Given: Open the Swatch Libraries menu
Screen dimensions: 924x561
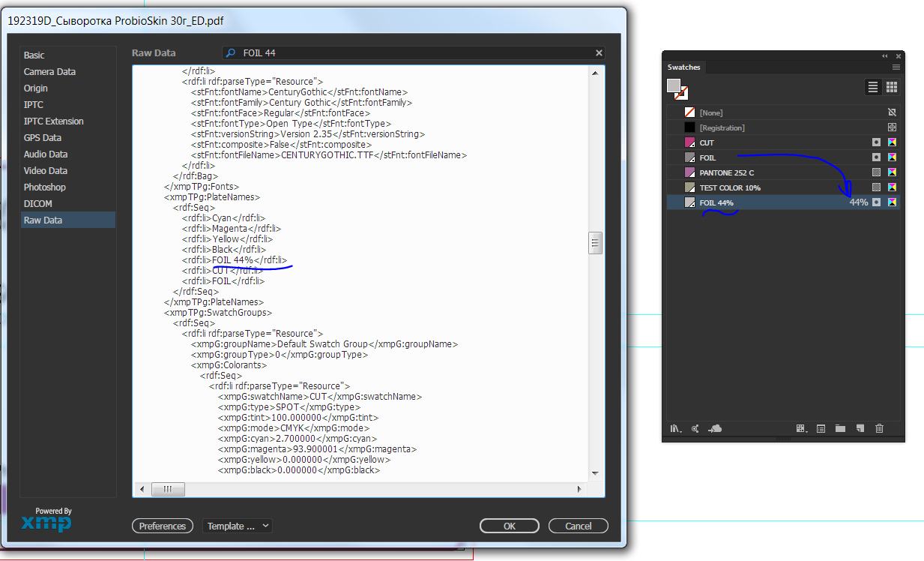Looking at the screenshot, I should 675,428.
